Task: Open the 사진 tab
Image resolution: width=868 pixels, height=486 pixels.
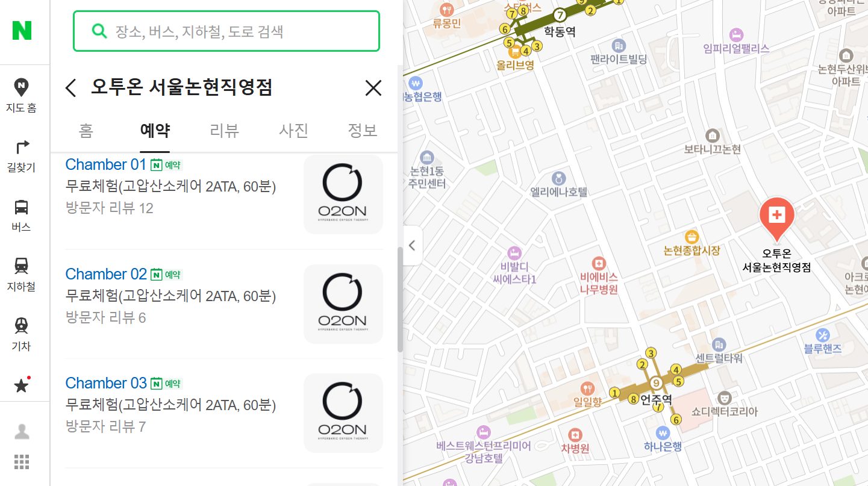Action: coord(294,130)
